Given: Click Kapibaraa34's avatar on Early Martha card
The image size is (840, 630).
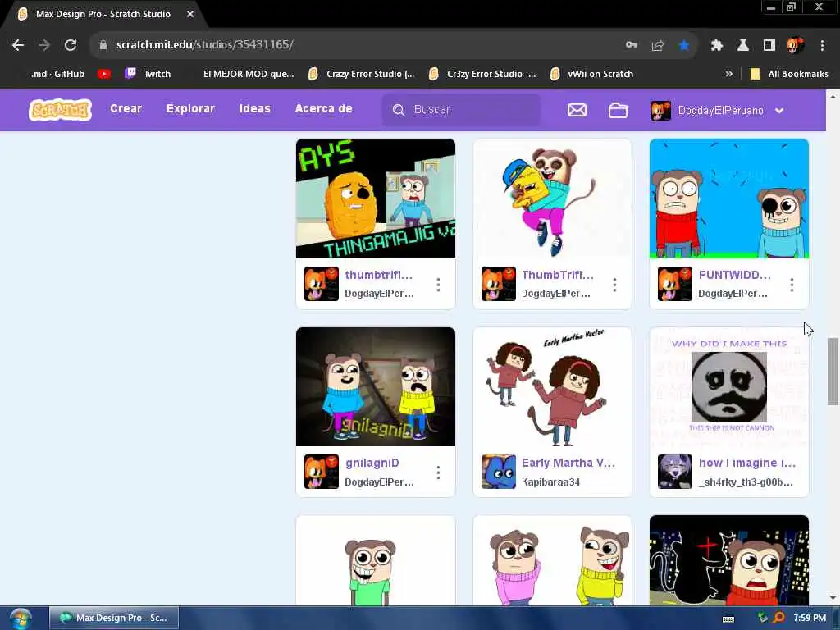Looking at the screenshot, I should pos(498,472).
